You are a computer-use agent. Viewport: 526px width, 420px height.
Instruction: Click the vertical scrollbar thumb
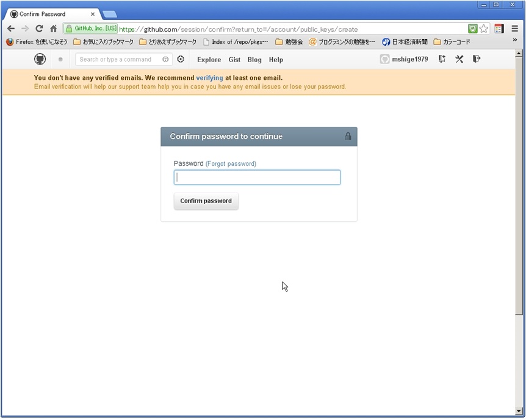tap(519, 186)
